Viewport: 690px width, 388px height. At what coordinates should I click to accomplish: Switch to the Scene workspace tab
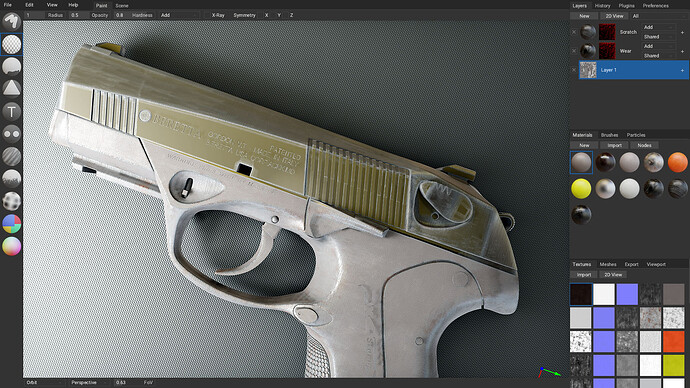point(122,6)
